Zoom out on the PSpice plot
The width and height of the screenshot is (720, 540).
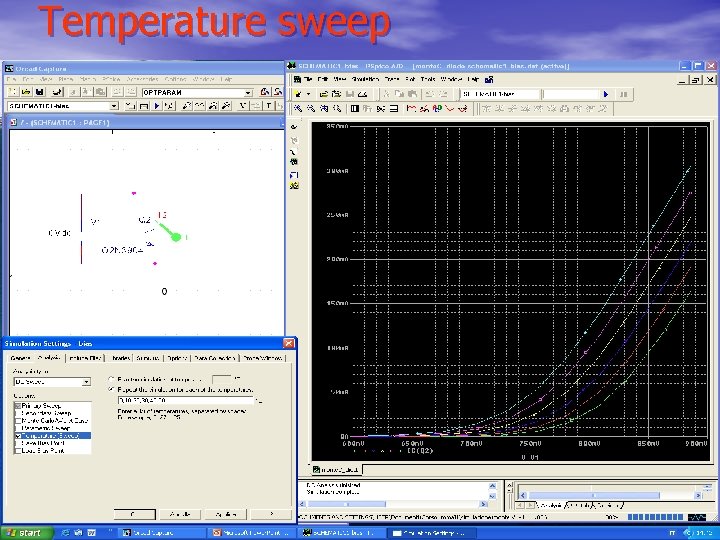click(311, 108)
